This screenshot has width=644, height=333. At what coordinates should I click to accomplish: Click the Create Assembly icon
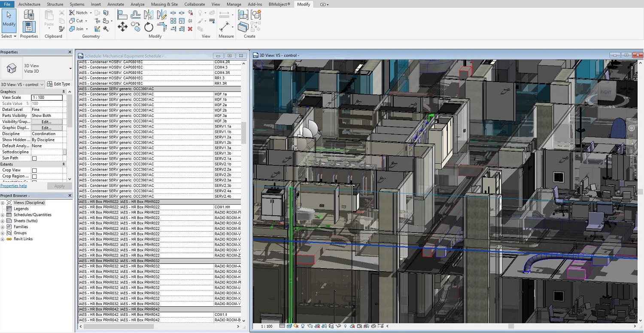(x=243, y=15)
